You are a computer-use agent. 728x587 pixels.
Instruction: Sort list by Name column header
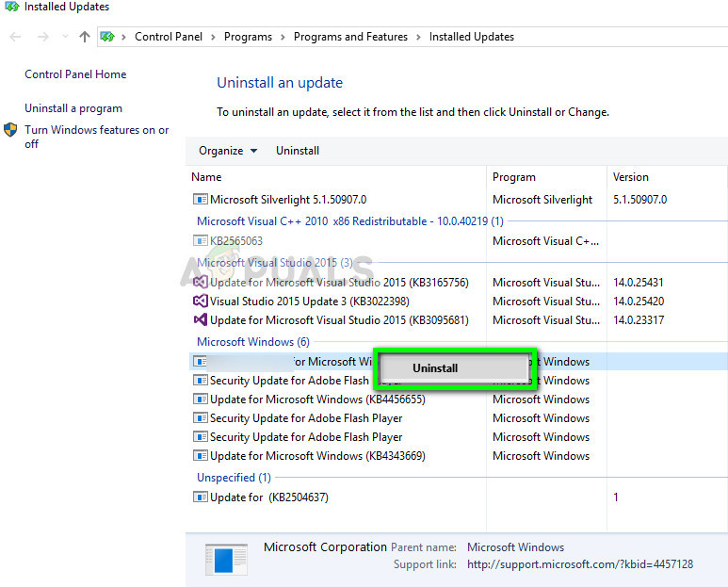[206, 177]
